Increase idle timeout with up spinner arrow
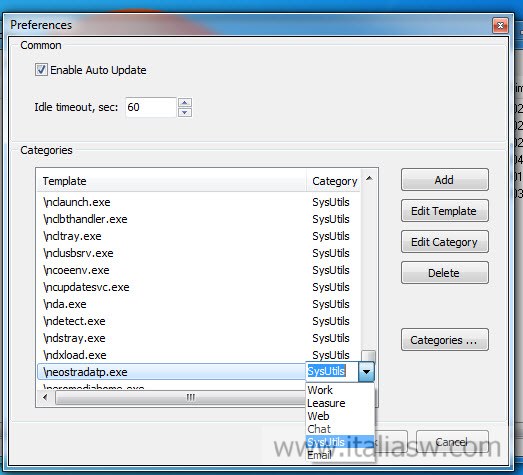The width and height of the screenshot is (523, 475). 185,102
